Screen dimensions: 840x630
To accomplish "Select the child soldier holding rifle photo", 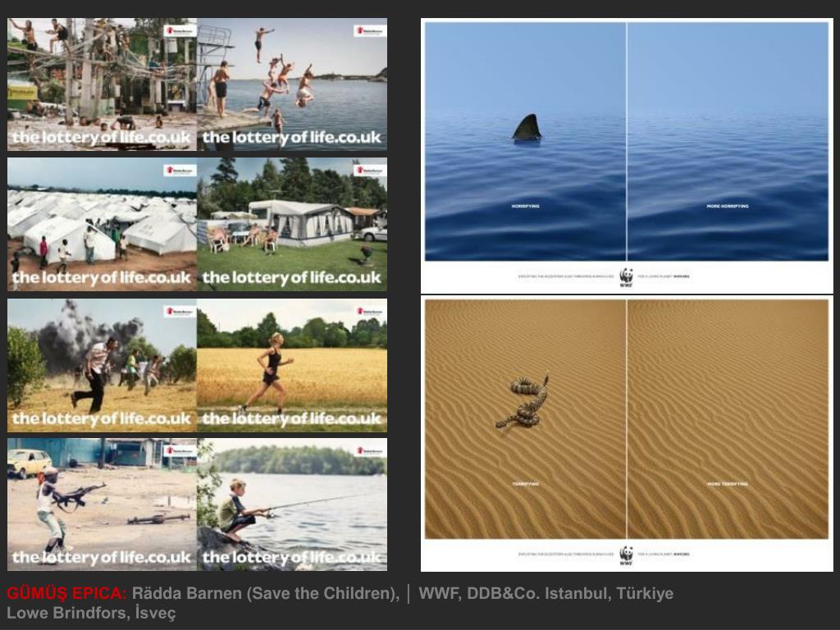I will pyautogui.click(x=103, y=504).
